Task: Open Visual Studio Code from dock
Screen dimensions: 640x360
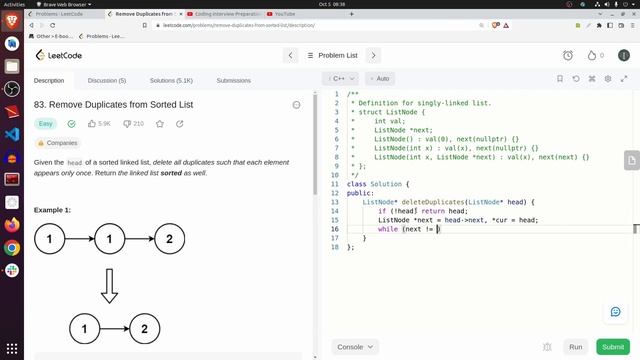Action: [12, 134]
